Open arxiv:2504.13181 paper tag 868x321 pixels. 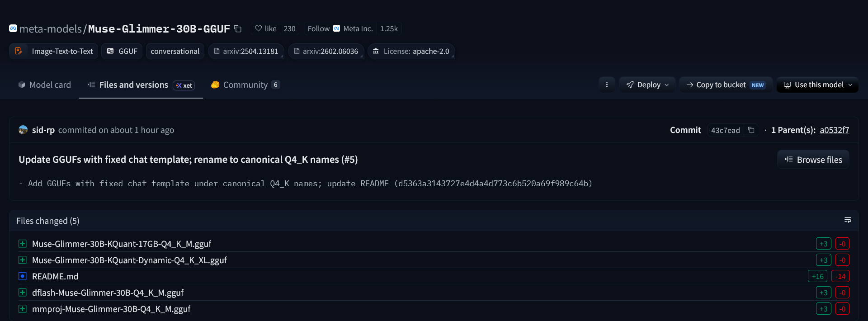click(x=246, y=51)
